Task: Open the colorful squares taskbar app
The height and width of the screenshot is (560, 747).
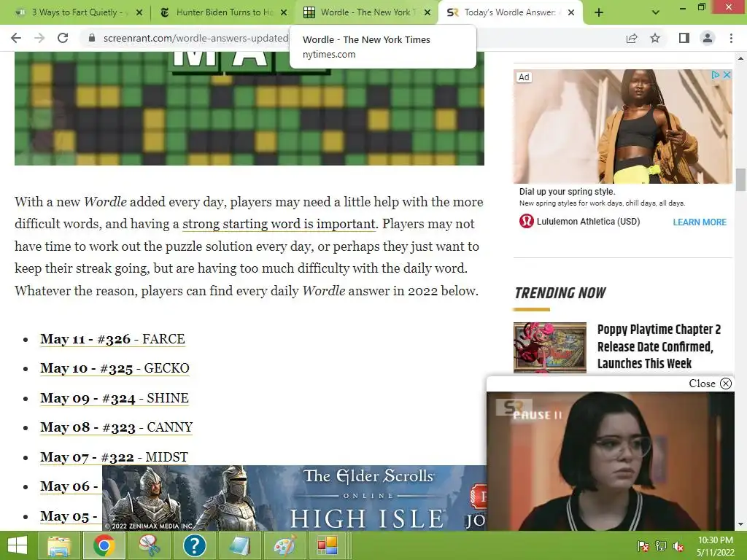Action: point(328,545)
